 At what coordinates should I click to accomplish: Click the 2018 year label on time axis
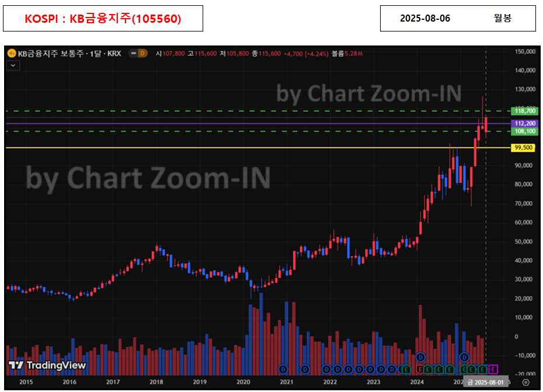156,382
